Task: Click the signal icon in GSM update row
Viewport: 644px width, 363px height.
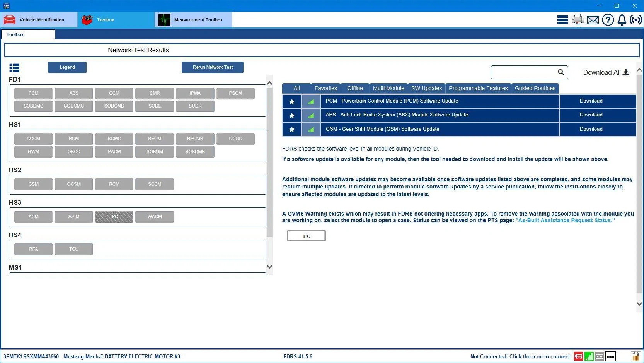Action: pyautogui.click(x=311, y=129)
